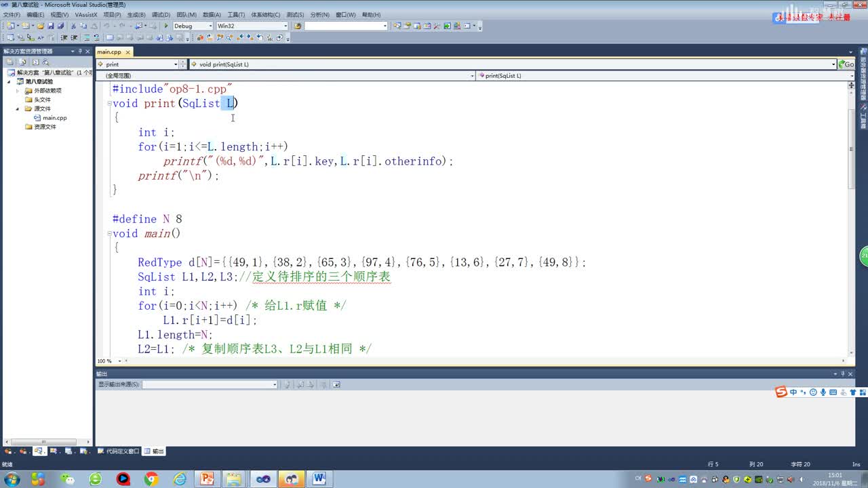The width and height of the screenshot is (868, 488).
Task: Click the Open File toolbar icon
Action: pyautogui.click(x=41, y=26)
